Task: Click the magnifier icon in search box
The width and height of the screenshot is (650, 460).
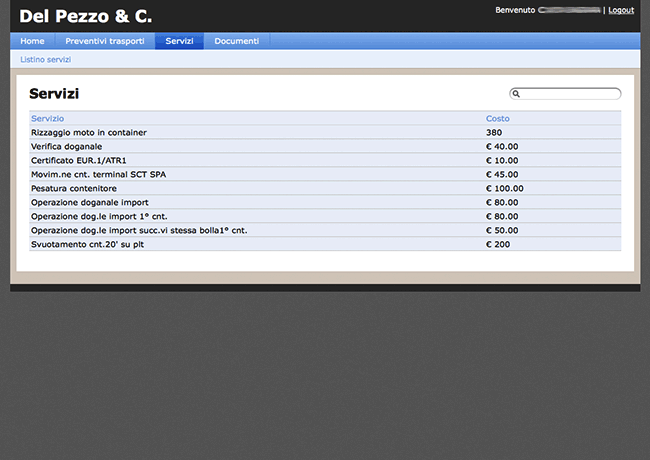Action: (x=516, y=94)
